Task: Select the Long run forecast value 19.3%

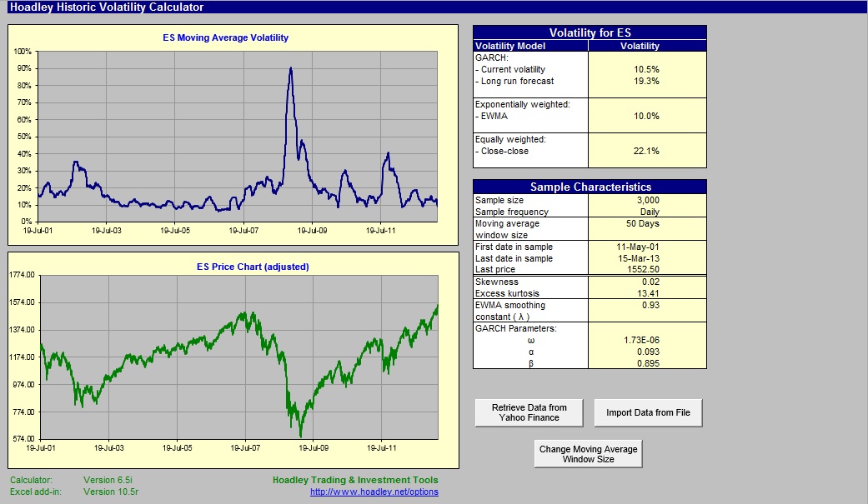Action: click(646, 81)
